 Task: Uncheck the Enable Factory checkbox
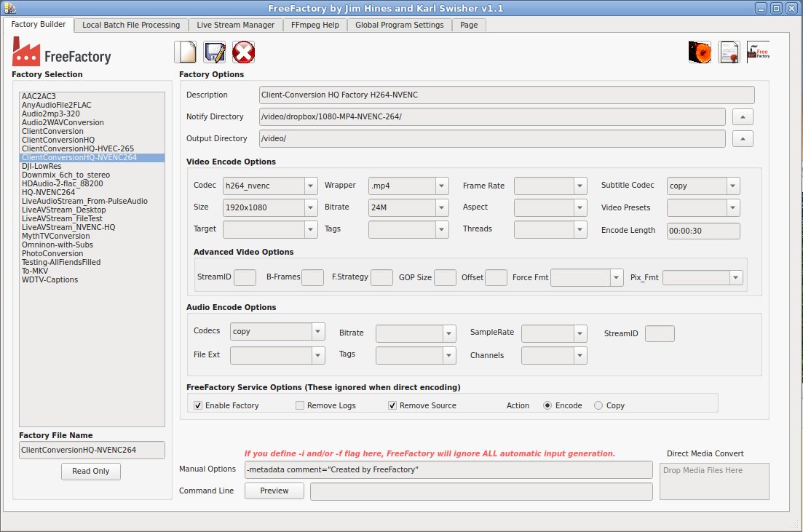click(198, 405)
